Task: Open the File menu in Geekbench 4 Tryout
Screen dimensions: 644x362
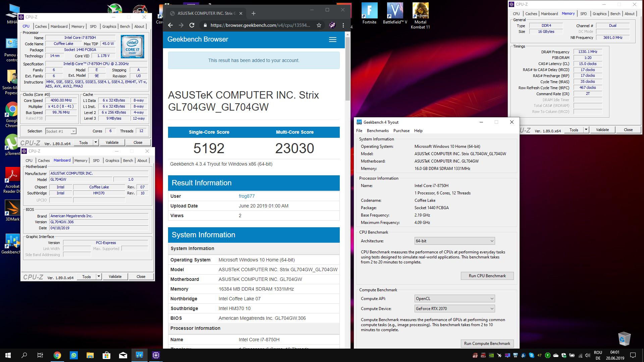Action: pyautogui.click(x=359, y=131)
